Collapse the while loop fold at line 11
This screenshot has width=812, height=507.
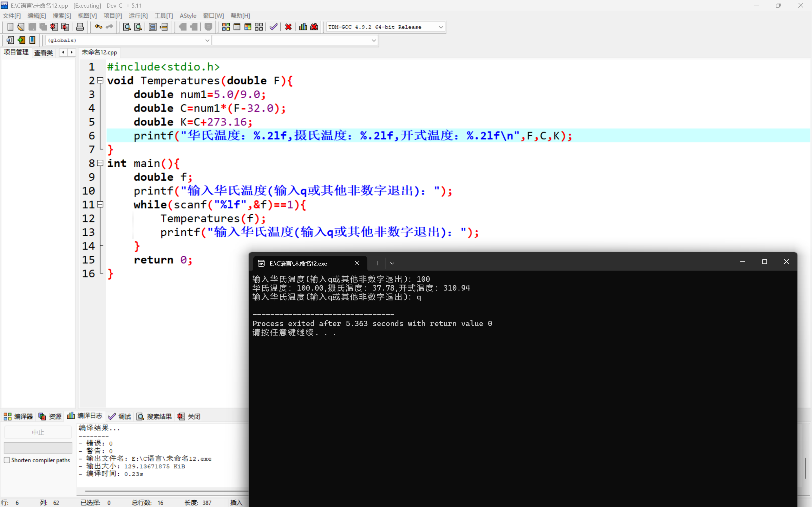pos(100,204)
